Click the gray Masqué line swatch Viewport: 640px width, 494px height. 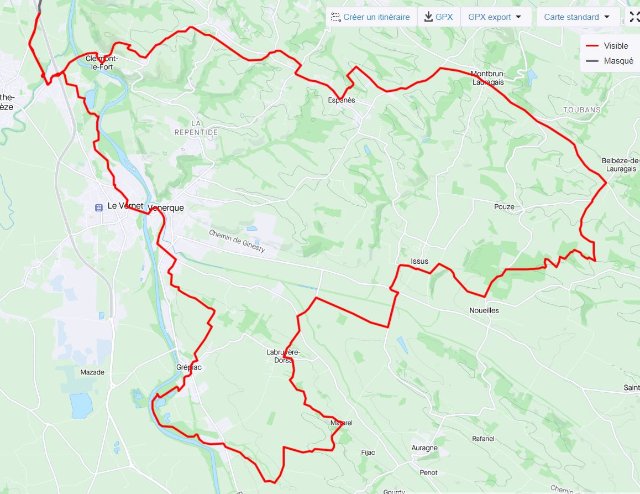[592, 61]
